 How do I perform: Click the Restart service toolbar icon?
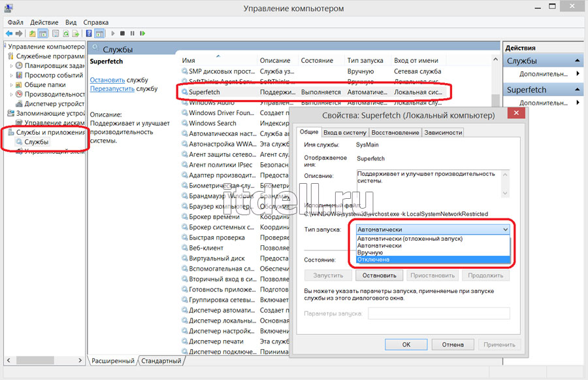point(142,33)
